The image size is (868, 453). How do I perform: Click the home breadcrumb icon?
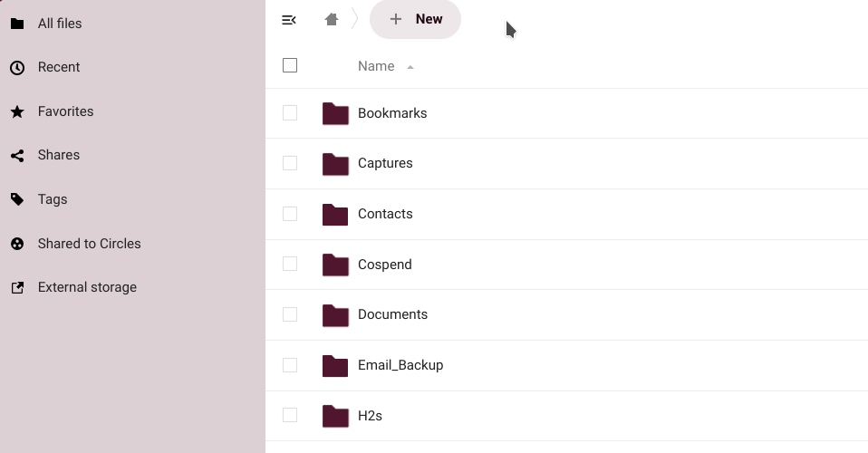click(x=332, y=19)
